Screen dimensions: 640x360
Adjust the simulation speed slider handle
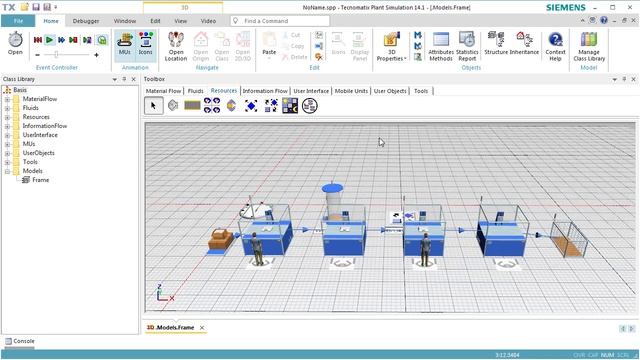click(56, 55)
